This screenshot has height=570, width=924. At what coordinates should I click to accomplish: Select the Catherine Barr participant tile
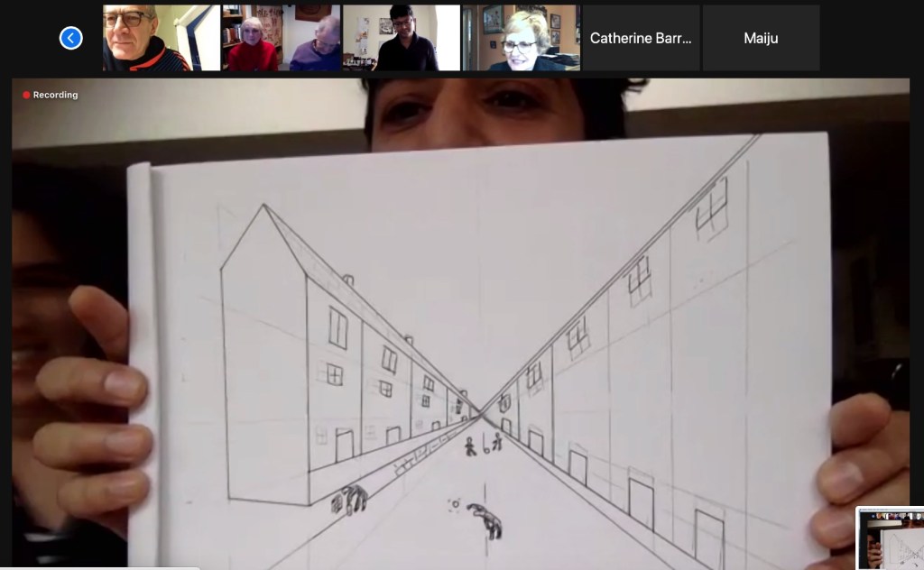(641, 38)
